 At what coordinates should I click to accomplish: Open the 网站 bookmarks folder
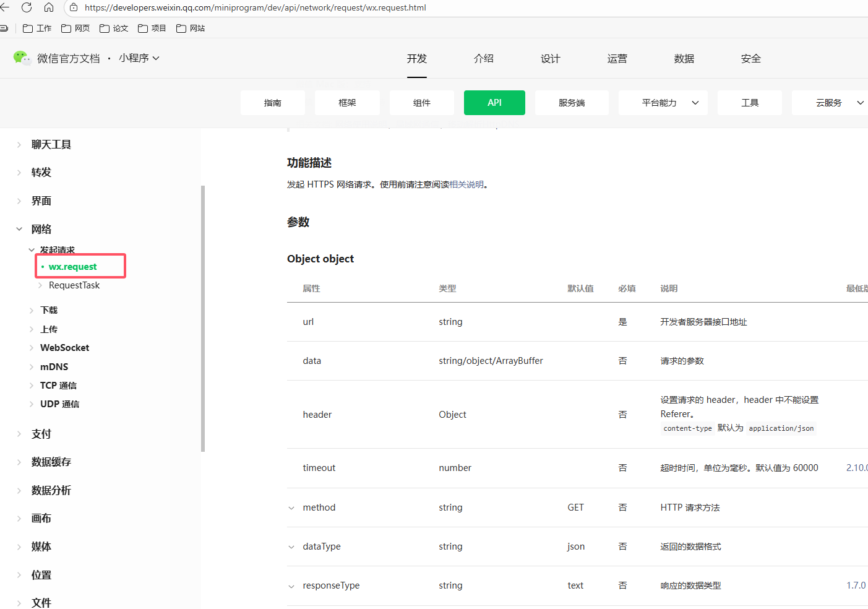191,28
